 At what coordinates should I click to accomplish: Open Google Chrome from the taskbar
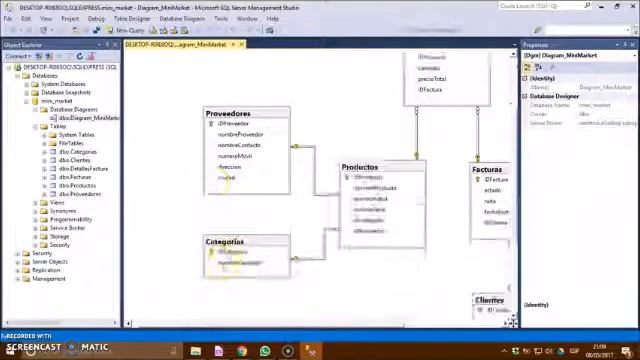tap(242, 351)
